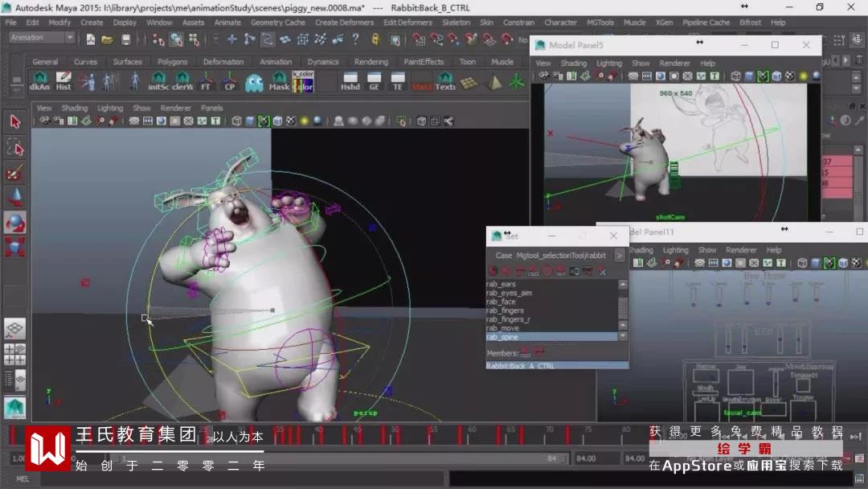Activate the Rotate tool in the toolbox

[x=15, y=223]
